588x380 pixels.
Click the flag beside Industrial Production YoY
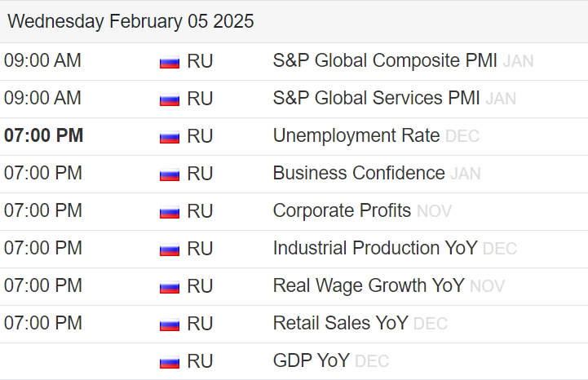[169, 250]
